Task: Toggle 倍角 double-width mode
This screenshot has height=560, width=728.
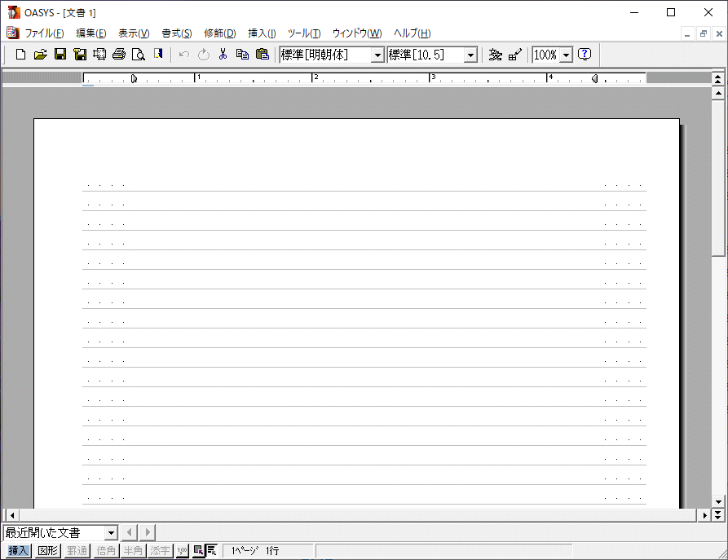Action: pos(106,551)
